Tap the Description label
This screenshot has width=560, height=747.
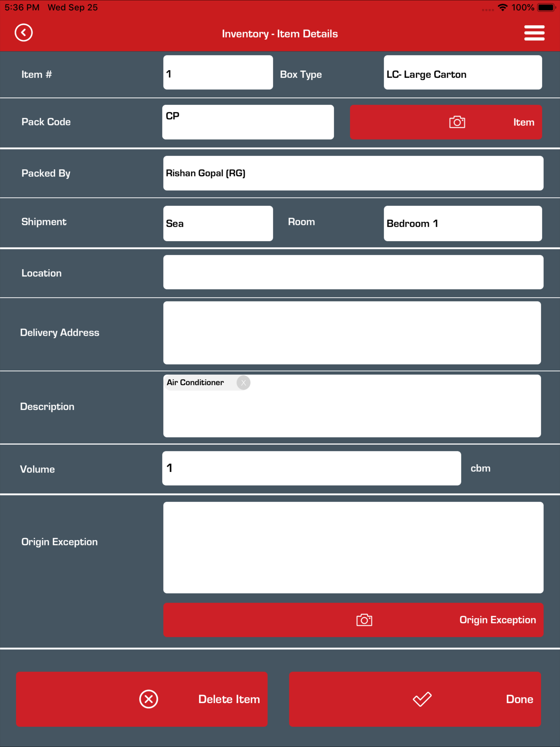pyautogui.click(x=47, y=407)
